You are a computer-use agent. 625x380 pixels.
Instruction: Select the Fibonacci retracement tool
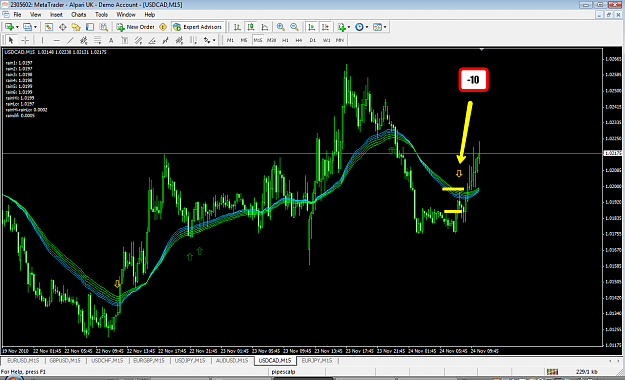click(97, 40)
